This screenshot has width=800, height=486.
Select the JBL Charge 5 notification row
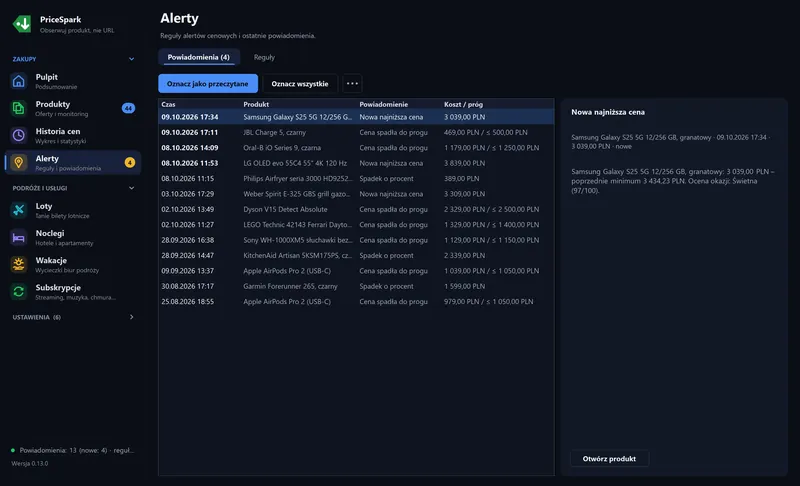pos(356,132)
